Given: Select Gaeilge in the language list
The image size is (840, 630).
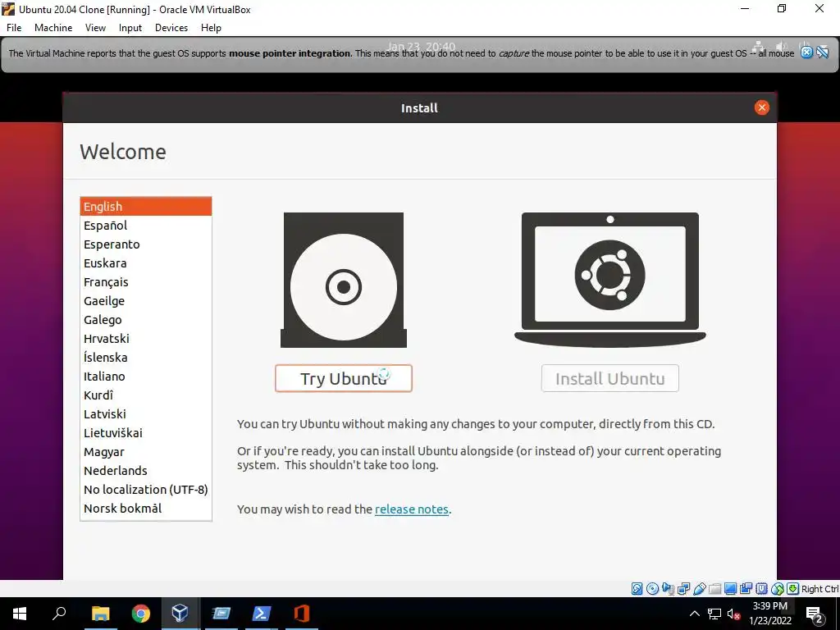Looking at the screenshot, I should tap(146, 301).
